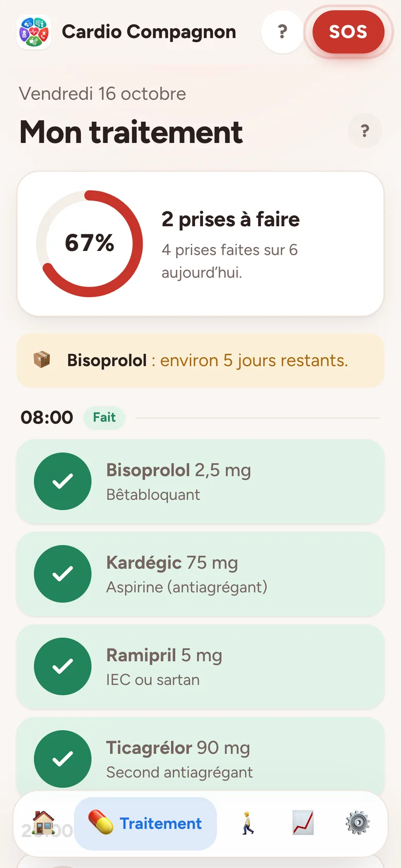This screenshot has width=401, height=868.
Task: Uncheck the Bisoprolol 2,5 mg dose
Action: point(63,481)
